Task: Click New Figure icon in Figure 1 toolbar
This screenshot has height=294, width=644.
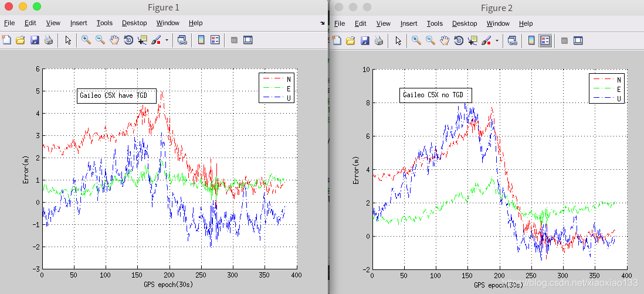Action: point(6,40)
